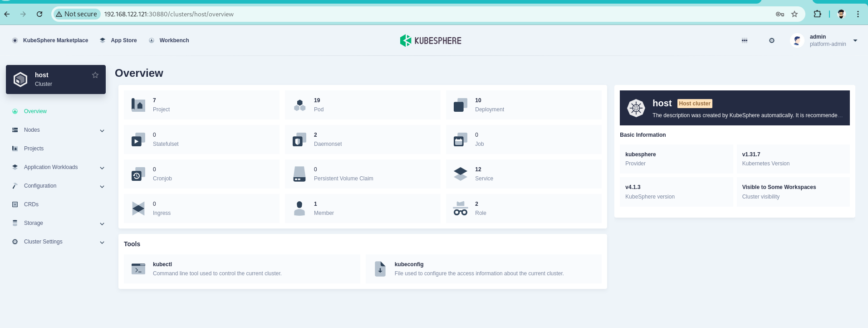Click Visible to Some Workspaces text
The height and width of the screenshot is (328, 868).
779,187
